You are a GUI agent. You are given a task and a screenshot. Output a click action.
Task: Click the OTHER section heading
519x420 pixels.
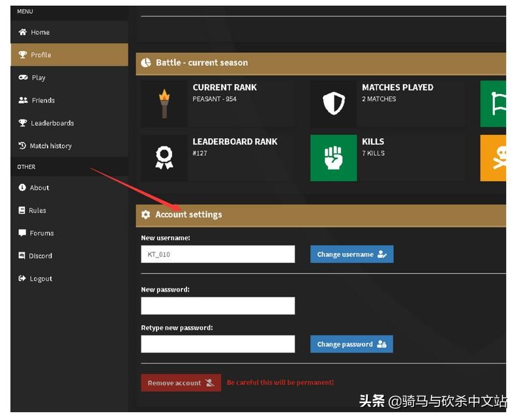26,167
